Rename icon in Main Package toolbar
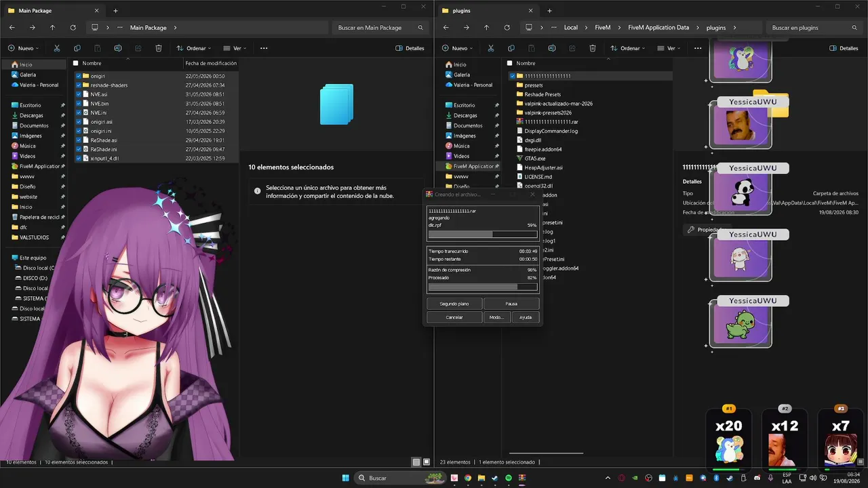868x488 pixels. point(118,48)
